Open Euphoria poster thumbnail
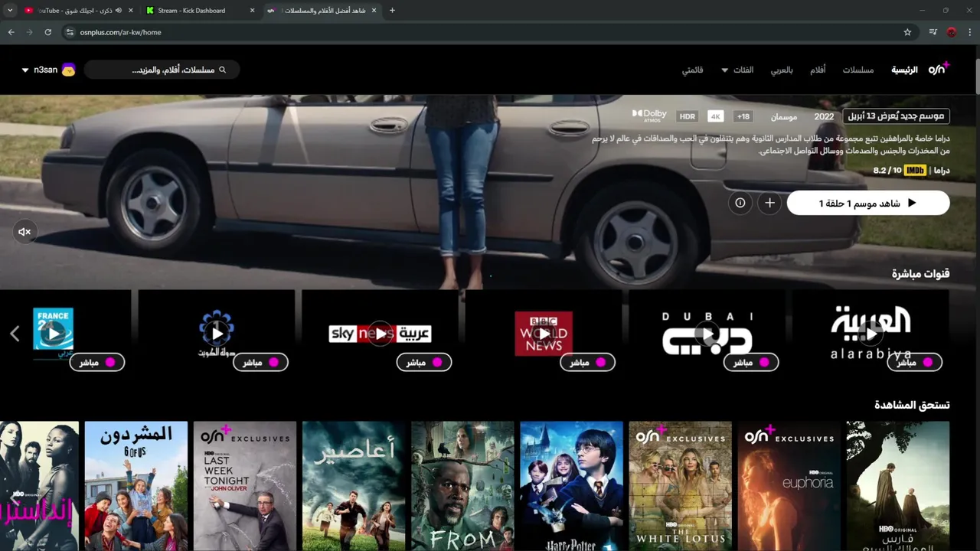 click(789, 486)
